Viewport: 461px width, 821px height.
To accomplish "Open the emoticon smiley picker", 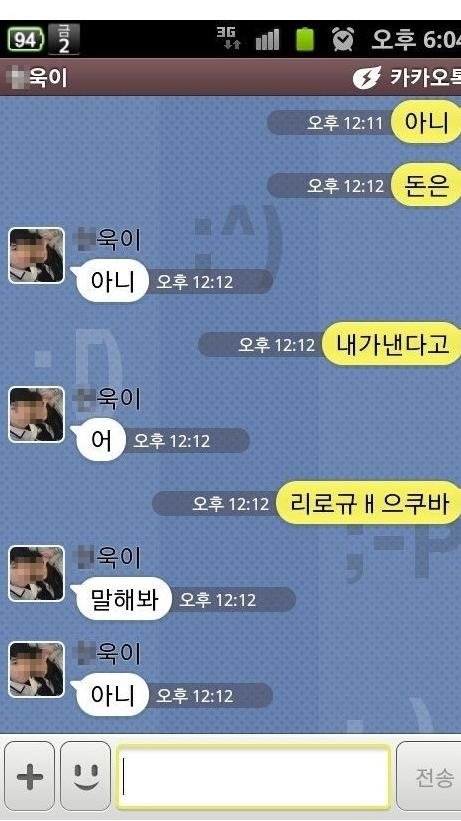I will point(85,776).
